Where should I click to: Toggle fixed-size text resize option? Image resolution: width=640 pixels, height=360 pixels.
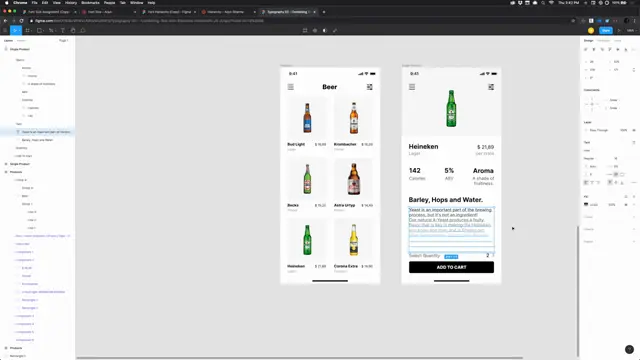[622, 174]
